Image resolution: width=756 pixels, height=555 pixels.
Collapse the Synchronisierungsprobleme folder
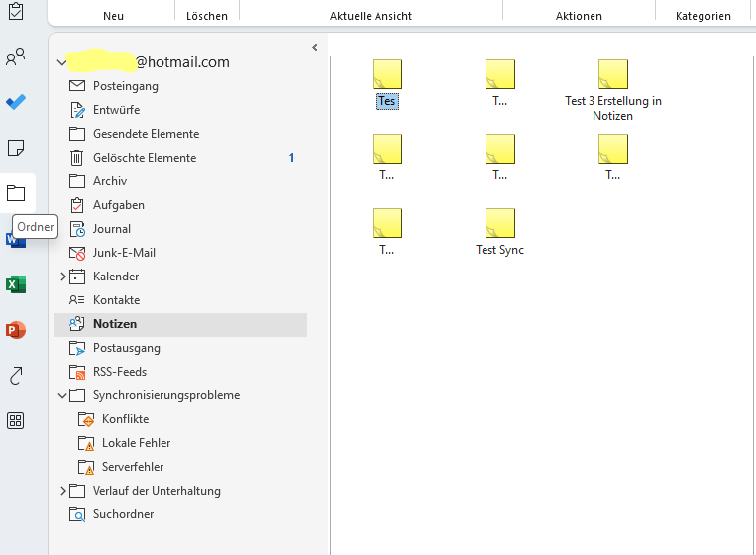(x=63, y=395)
